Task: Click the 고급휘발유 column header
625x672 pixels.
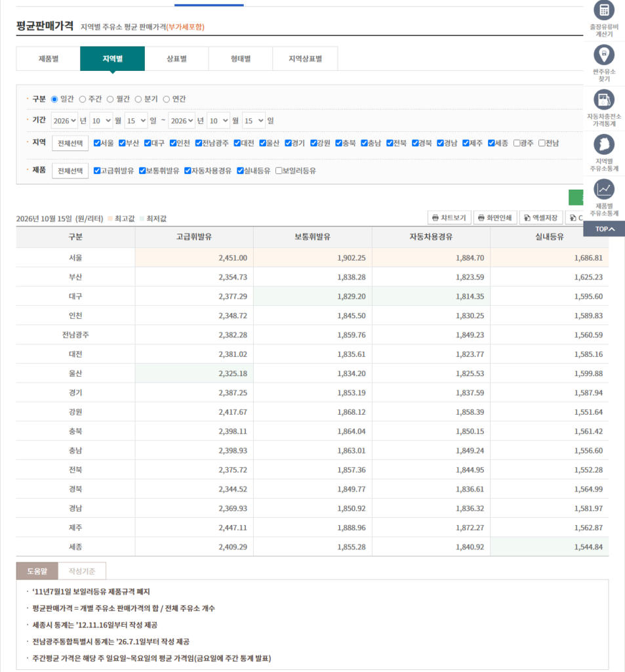Action: tap(194, 237)
